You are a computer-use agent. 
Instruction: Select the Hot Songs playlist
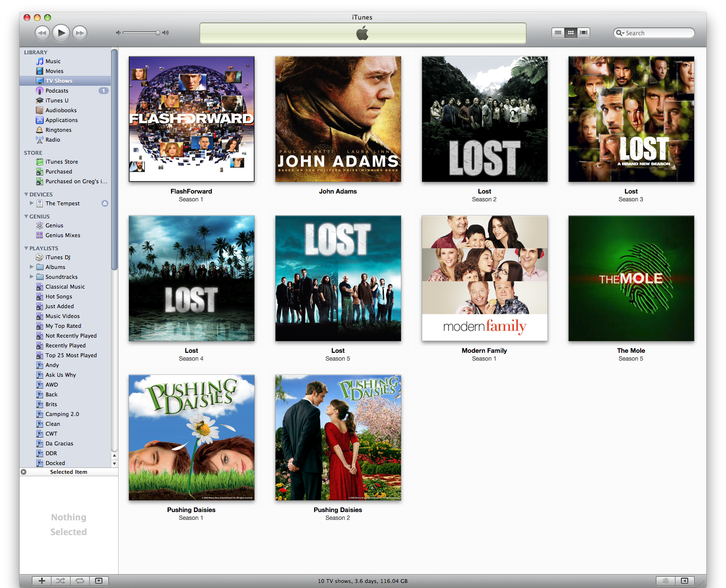(x=65, y=296)
